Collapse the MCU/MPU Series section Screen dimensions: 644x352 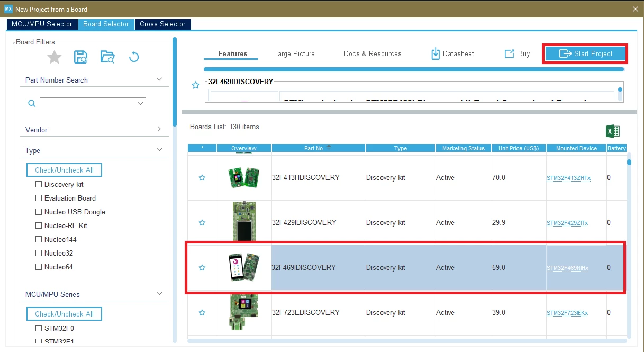point(159,294)
